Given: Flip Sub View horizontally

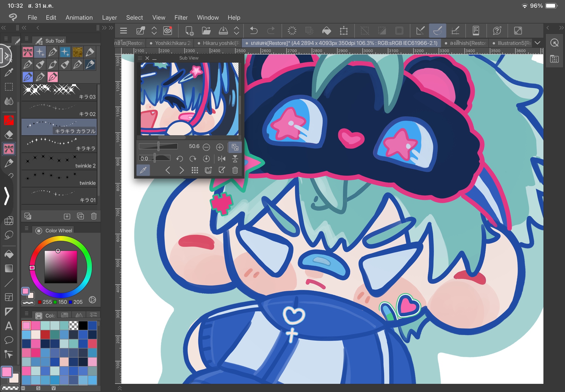Looking at the screenshot, I should pos(221,159).
